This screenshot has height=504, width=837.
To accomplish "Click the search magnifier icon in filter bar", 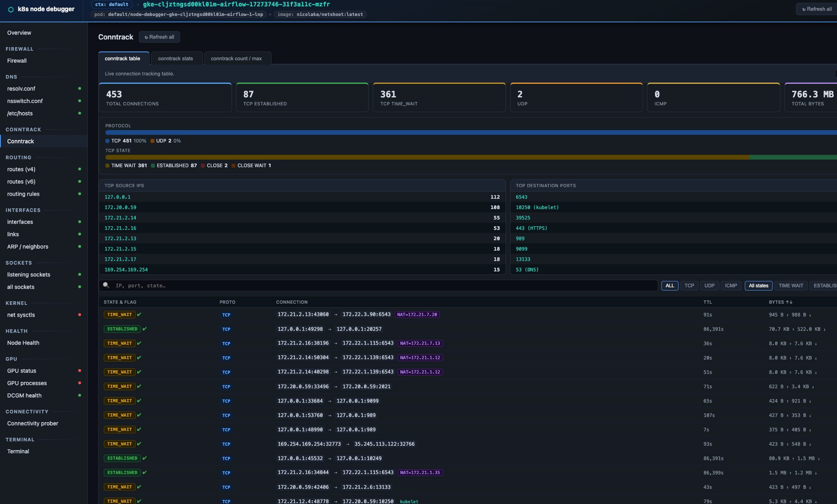I will click(x=106, y=285).
